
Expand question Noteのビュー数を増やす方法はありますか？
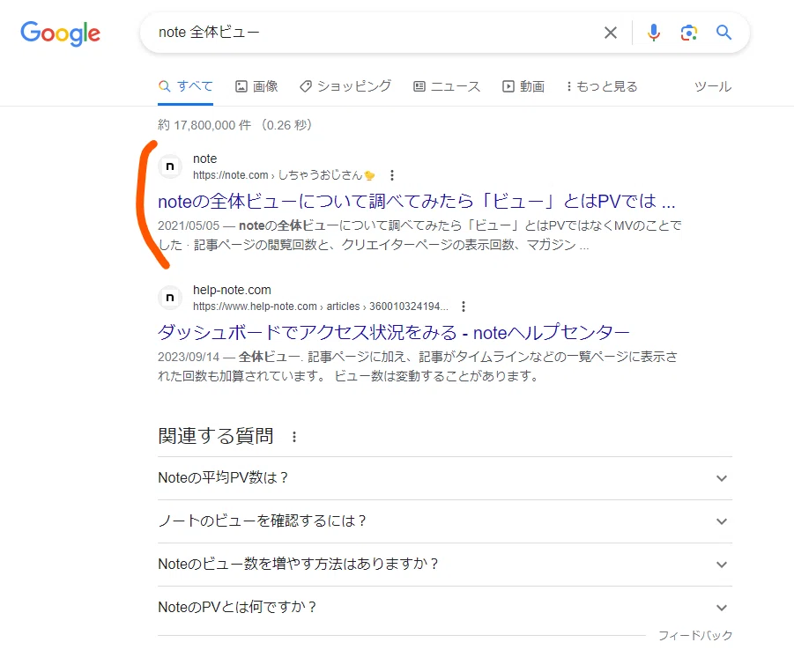click(445, 565)
